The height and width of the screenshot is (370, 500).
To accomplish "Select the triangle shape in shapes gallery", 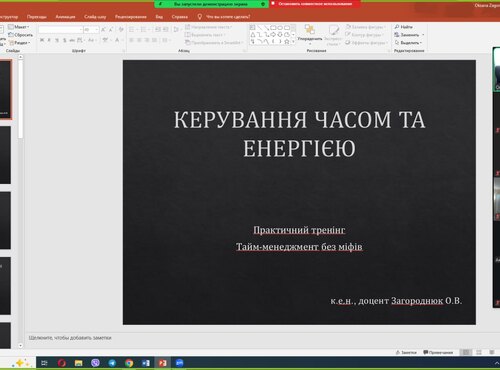I will pyautogui.click(x=253, y=35).
